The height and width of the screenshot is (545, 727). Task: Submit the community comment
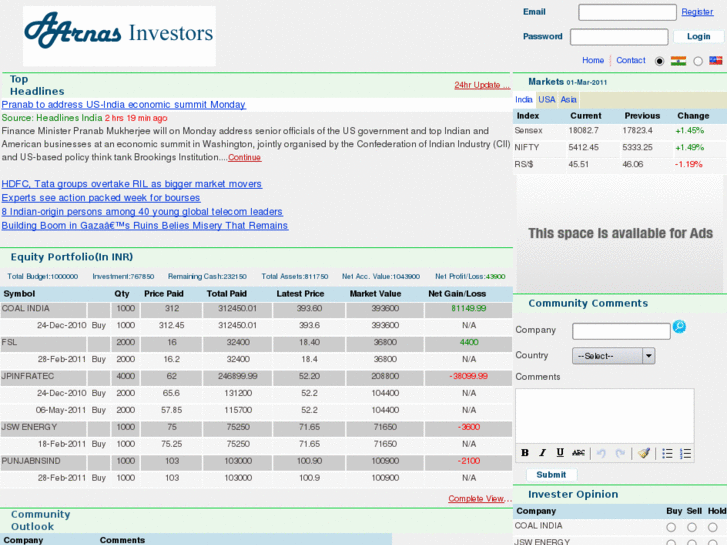coord(551,474)
